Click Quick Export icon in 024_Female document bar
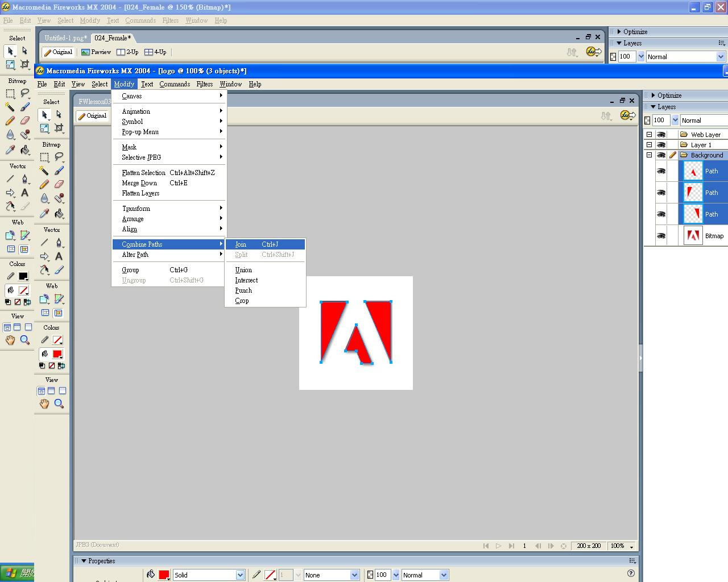The image size is (728, 582). 594,52
